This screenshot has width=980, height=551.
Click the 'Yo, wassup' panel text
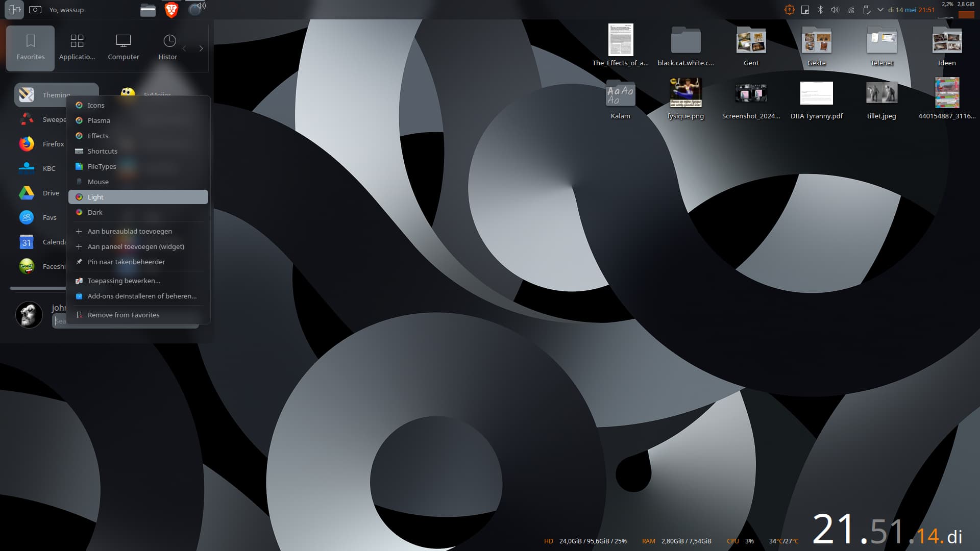[x=66, y=10]
